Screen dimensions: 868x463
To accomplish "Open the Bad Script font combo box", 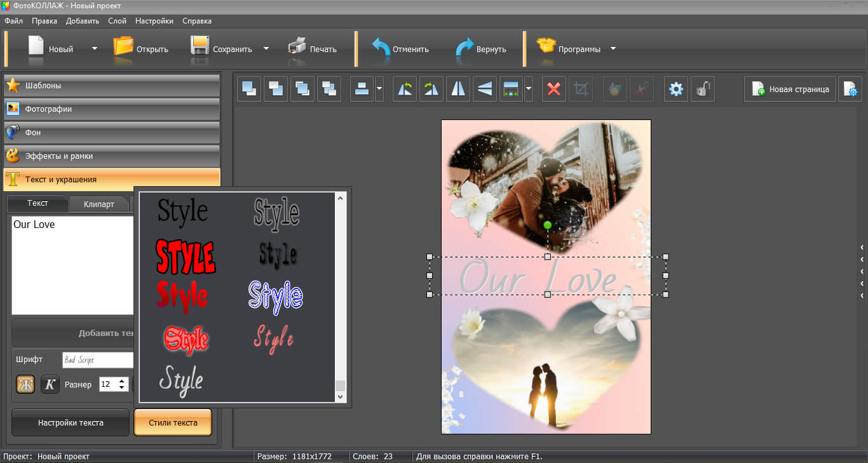I will (x=98, y=360).
